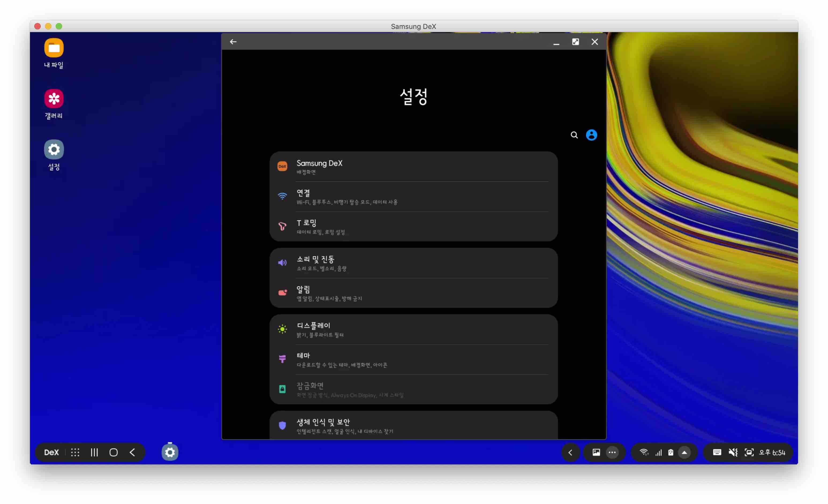828x504 pixels.
Task: Open the three-dots more options button
Action: pyautogui.click(x=612, y=452)
